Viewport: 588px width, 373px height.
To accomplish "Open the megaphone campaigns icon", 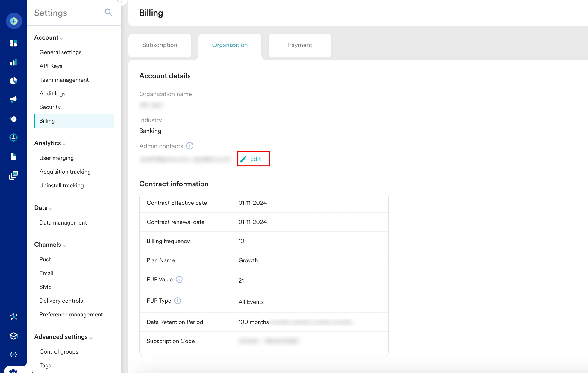I will 14,99.
